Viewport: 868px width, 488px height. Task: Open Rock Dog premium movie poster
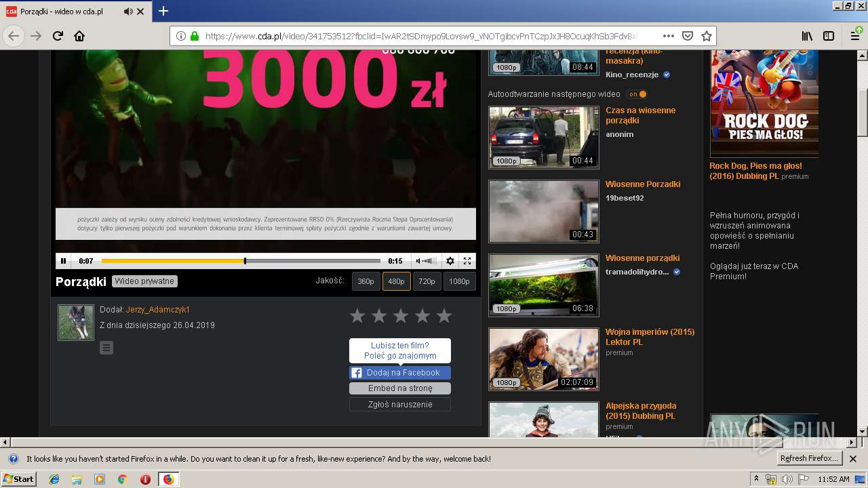(764, 103)
